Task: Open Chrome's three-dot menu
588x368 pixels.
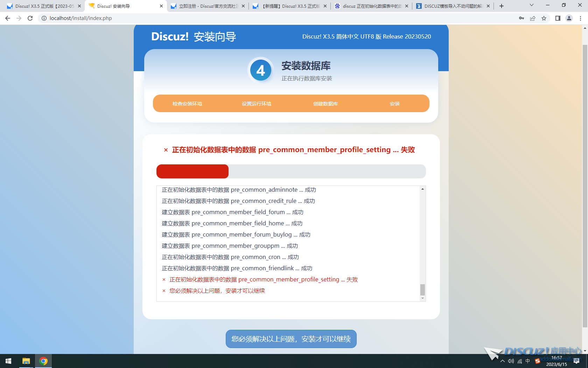Action: tap(580, 18)
